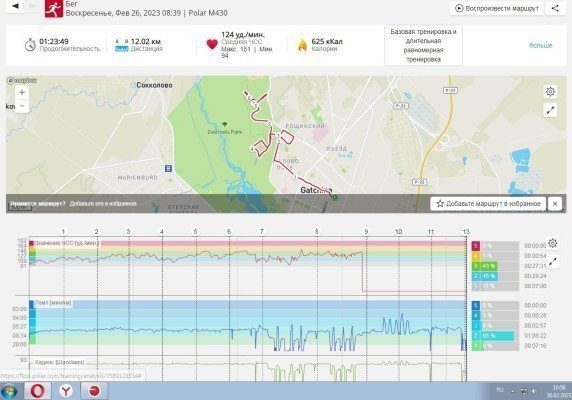Click the mapbox logo on map
572x400 pixels.
pyautogui.click(x=22, y=80)
